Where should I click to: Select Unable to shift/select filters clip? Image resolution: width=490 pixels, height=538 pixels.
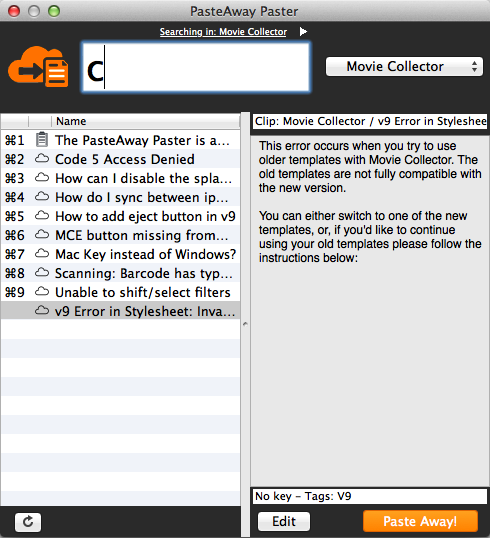click(x=120, y=292)
